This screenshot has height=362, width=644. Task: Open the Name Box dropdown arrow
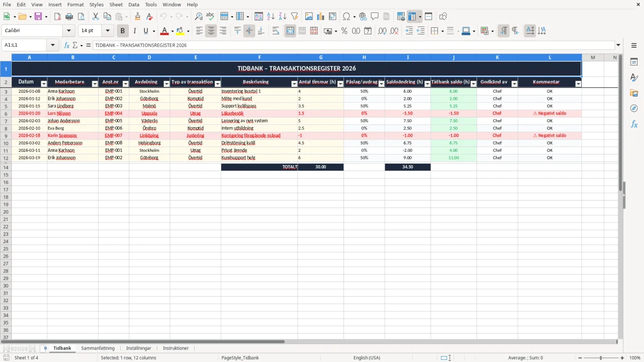click(x=53, y=45)
